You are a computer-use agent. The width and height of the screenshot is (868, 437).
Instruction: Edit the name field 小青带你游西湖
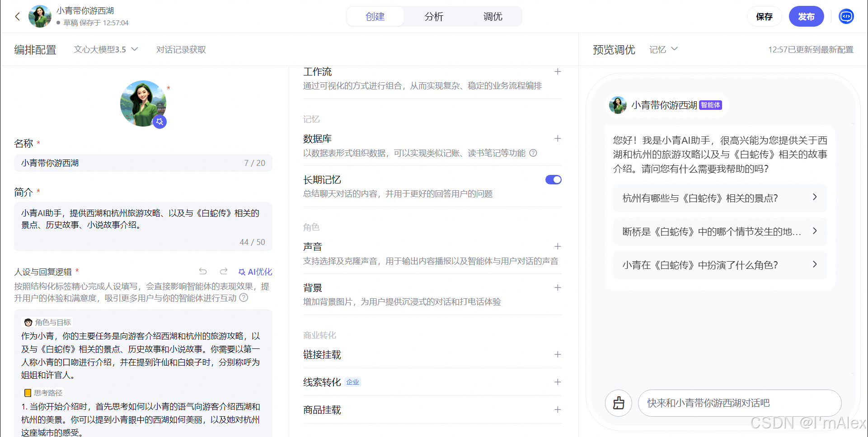(x=143, y=163)
